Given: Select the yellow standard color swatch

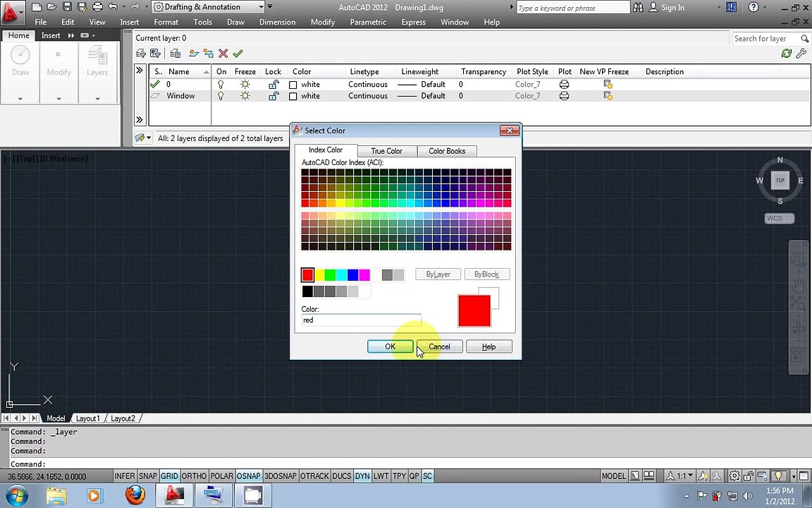Looking at the screenshot, I should [319, 274].
